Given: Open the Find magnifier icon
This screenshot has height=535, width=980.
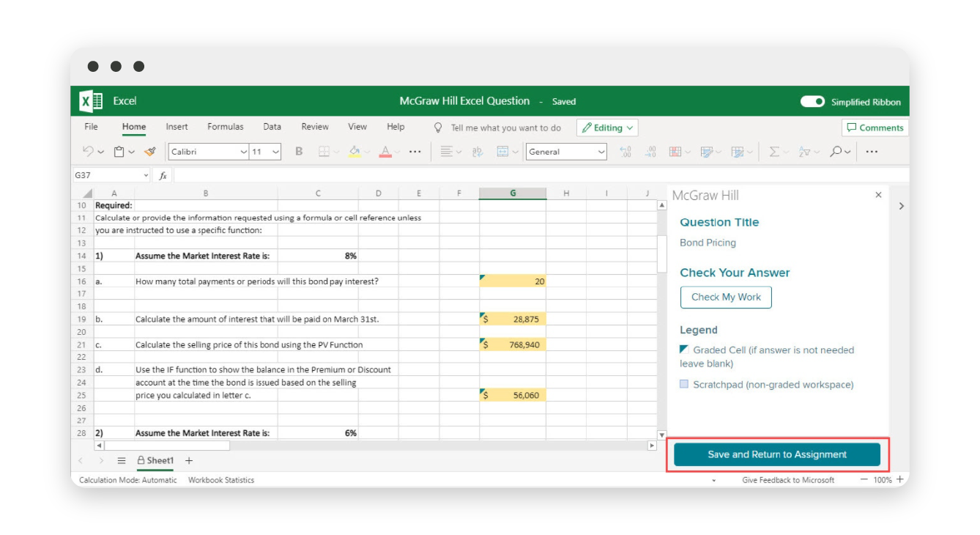Looking at the screenshot, I should (836, 152).
